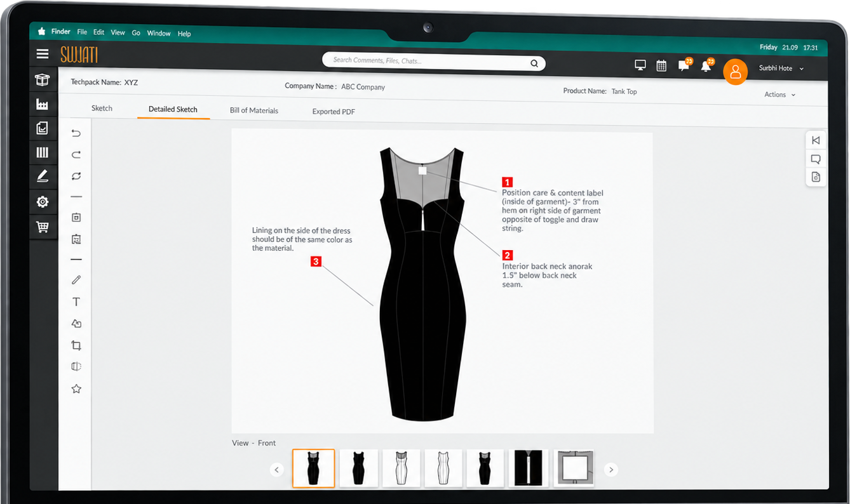This screenshot has width=850, height=504.
Task: Expand the Surbhi Hote user dropdown
Action: (781, 69)
